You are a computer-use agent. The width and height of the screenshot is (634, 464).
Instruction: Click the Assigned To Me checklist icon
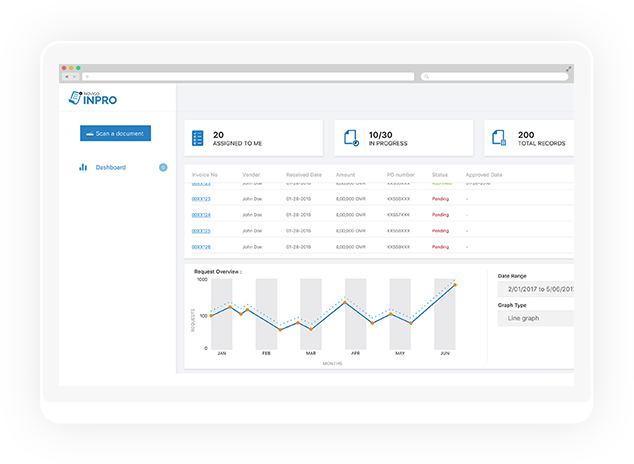(197, 138)
